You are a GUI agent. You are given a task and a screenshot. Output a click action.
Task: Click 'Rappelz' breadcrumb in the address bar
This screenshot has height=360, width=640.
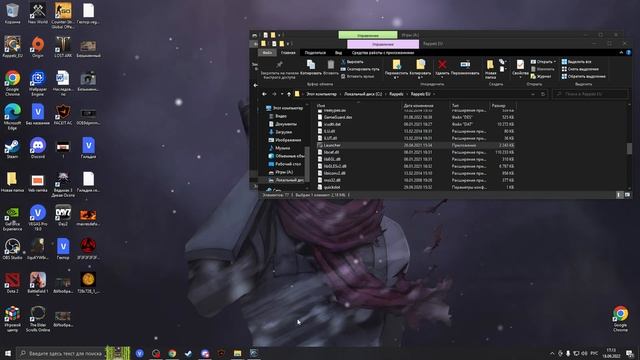click(x=396, y=94)
